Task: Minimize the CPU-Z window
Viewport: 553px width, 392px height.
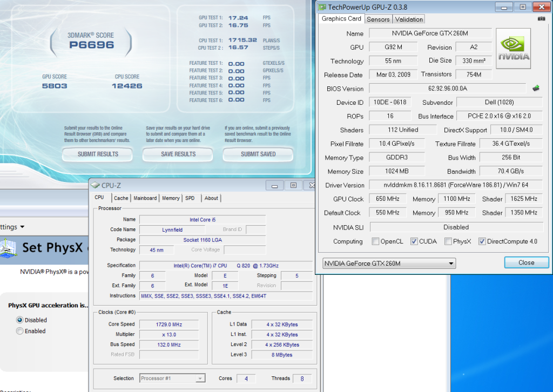Action: [x=275, y=185]
